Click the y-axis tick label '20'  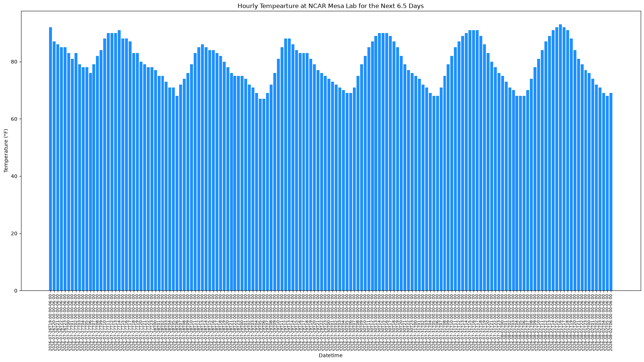pyautogui.click(x=14, y=233)
